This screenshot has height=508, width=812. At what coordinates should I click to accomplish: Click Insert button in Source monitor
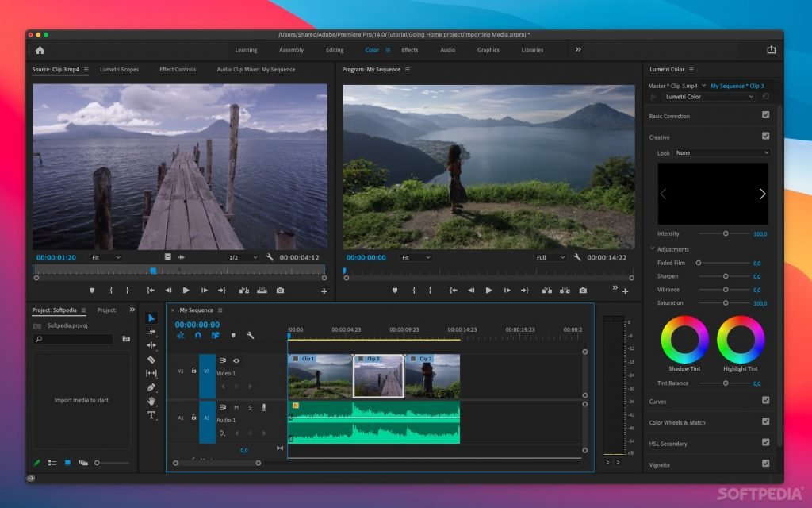pos(244,291)
